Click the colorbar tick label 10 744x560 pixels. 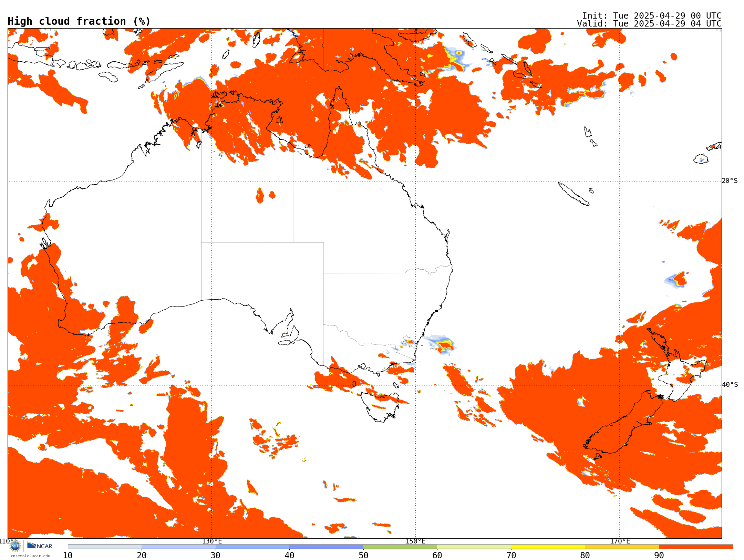point(68,555)
